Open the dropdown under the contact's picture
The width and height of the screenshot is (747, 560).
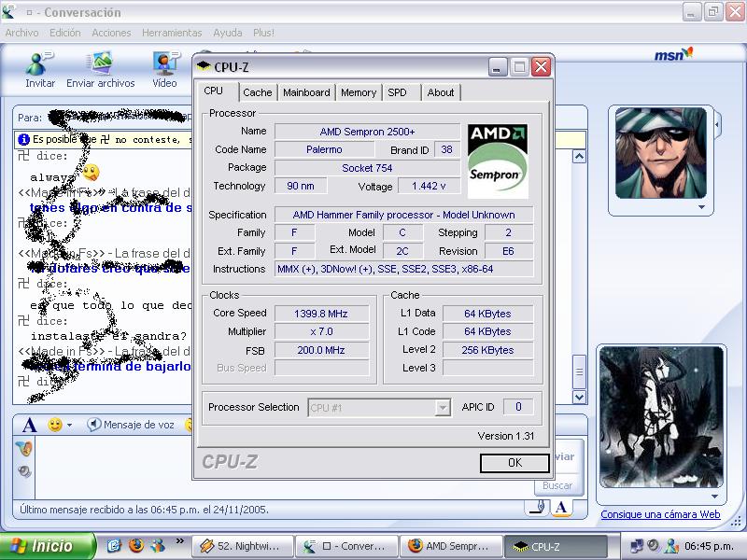click(x=701, y=207)
